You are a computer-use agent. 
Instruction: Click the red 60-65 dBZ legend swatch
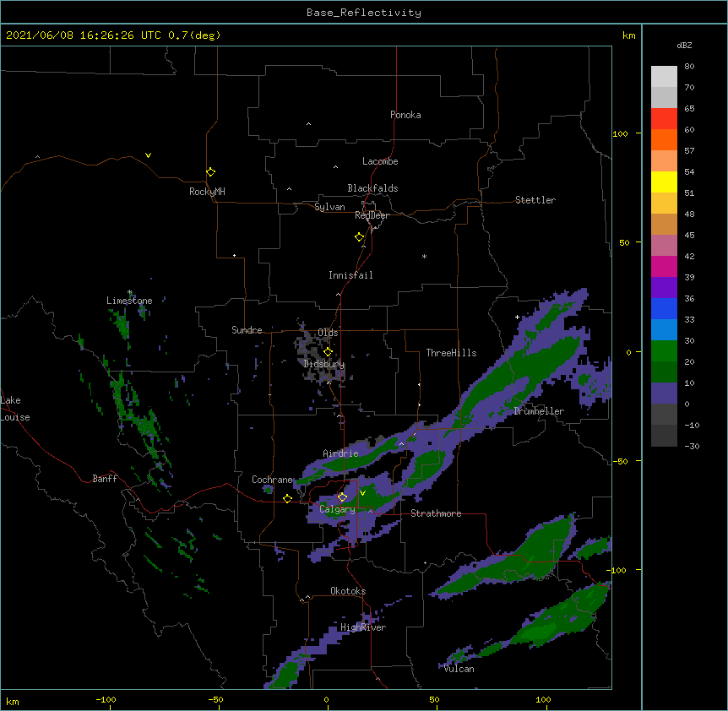pyautogui.click(x=664, y=118)
